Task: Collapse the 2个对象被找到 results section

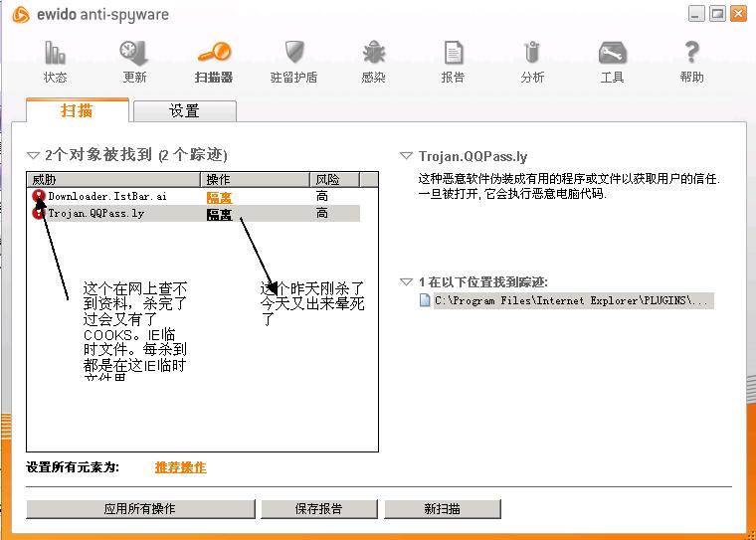Action: pyautogui.click(x=33, y=155)
